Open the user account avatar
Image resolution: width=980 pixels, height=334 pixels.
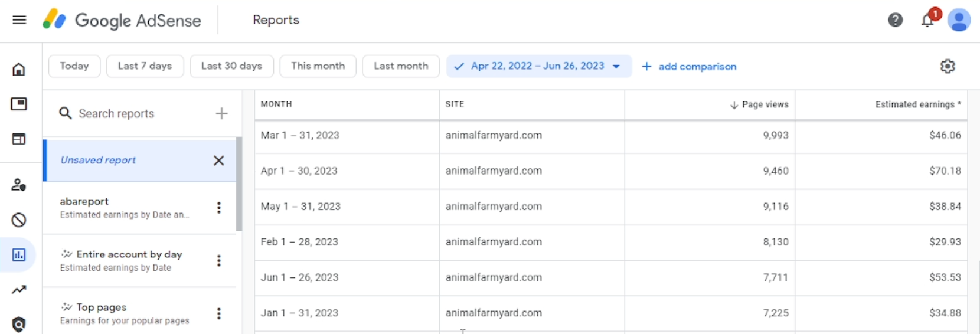(x=959, y=20)
